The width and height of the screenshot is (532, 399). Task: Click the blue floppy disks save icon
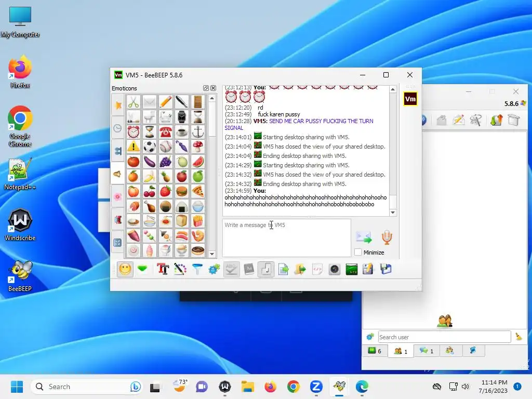386,270
